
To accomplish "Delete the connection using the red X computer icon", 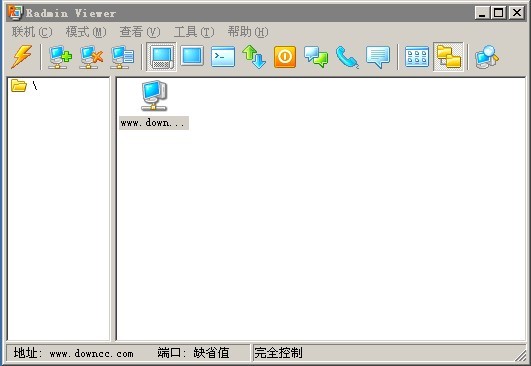I will coord(91,57).
